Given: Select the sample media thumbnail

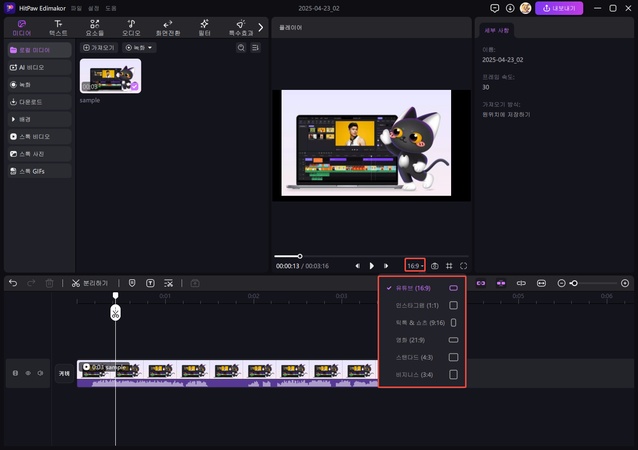Looking at the screenshot, I should [111, 76].
